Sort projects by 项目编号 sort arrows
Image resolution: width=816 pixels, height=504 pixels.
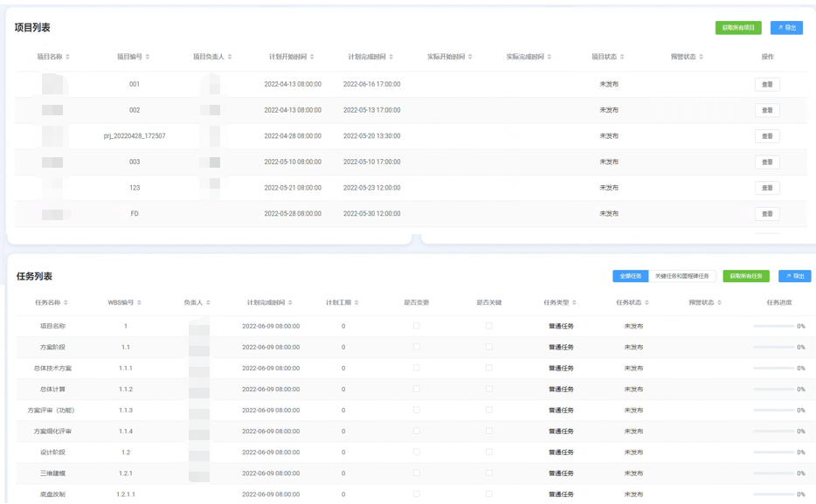[148, 57]
